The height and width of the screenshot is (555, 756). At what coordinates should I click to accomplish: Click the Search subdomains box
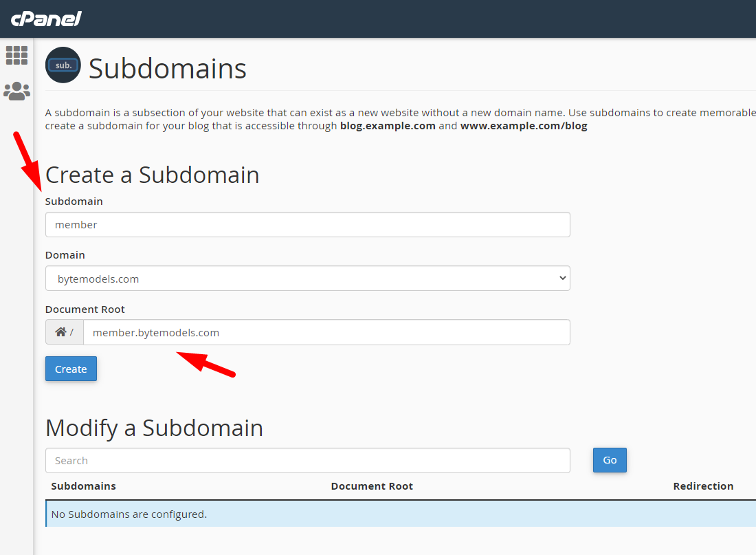click(x=307, y=461)
